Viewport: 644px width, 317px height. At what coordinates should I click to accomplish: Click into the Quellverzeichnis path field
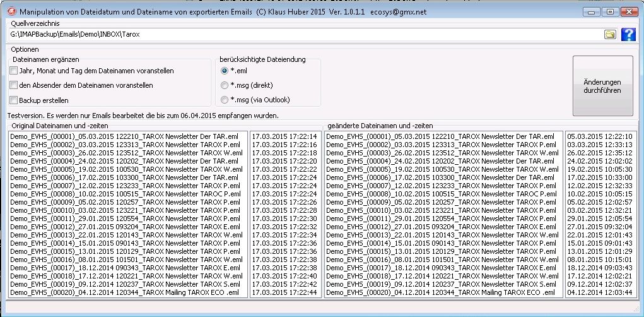pyautogui.click(x=305, y=35)
